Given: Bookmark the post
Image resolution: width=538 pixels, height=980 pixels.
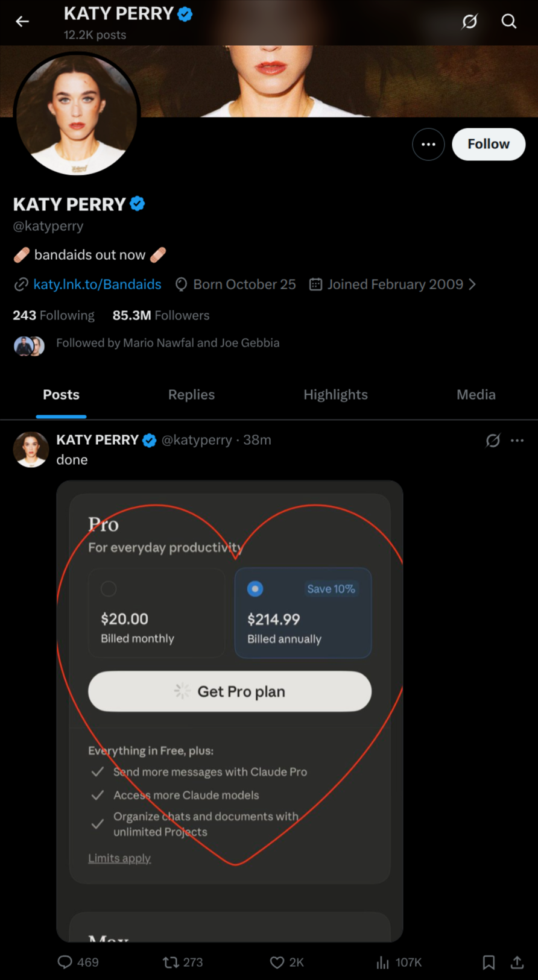Looking at the screenshot, I should click(489, 962).
